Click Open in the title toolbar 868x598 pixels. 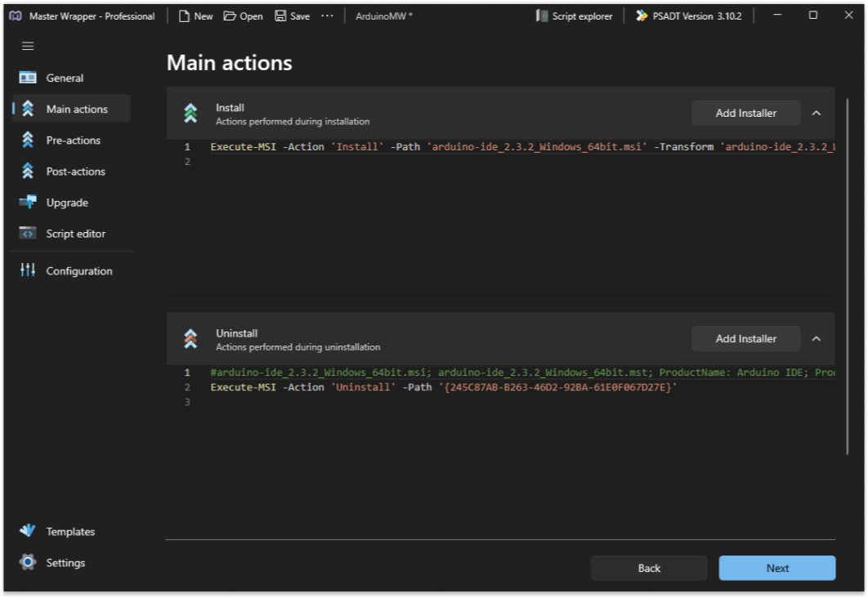tap(243, 16)
